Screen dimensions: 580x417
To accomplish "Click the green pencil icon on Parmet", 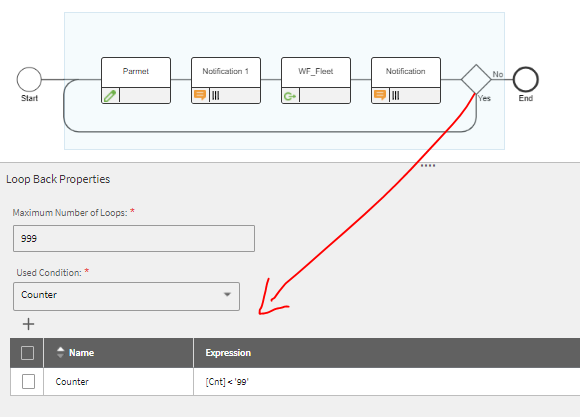I will click(x=110, y=96).
